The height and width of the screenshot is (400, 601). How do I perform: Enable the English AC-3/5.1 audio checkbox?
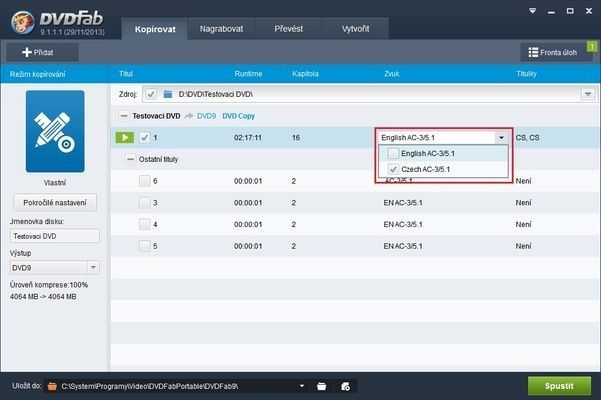pyautogui.click(x=393, y=153)
